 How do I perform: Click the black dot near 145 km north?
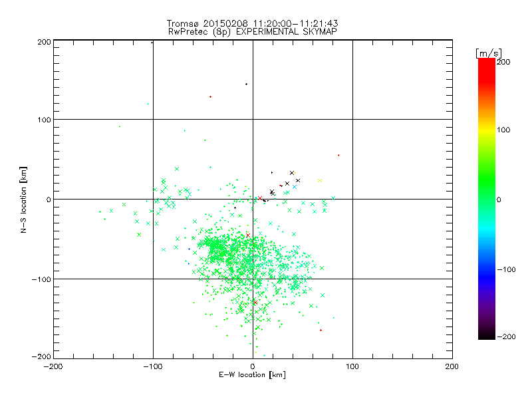point(246,84)
